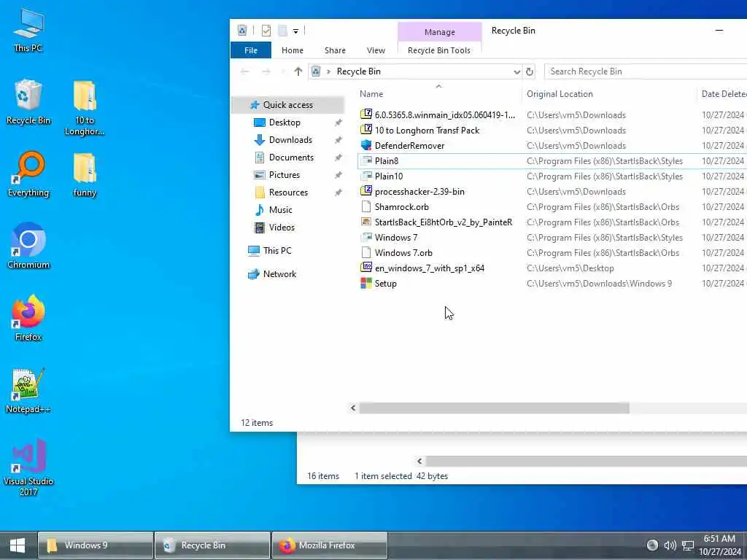Sort by Date Deleted column

click(724, 94)
